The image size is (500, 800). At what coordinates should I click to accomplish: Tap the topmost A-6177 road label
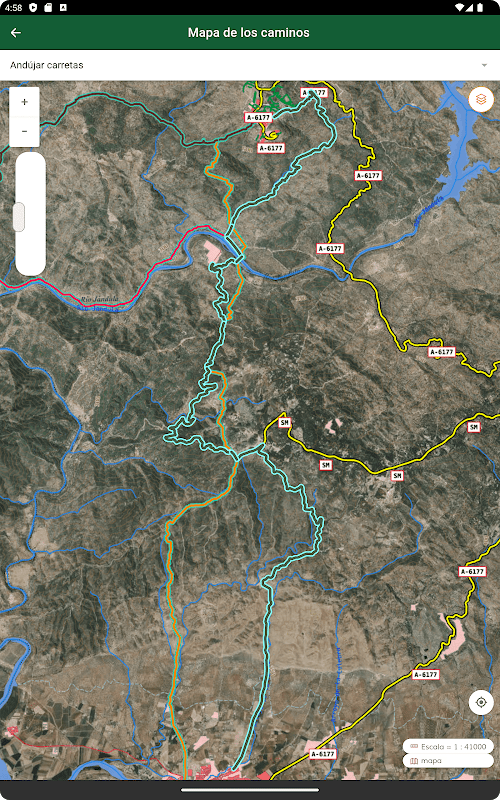313,92
